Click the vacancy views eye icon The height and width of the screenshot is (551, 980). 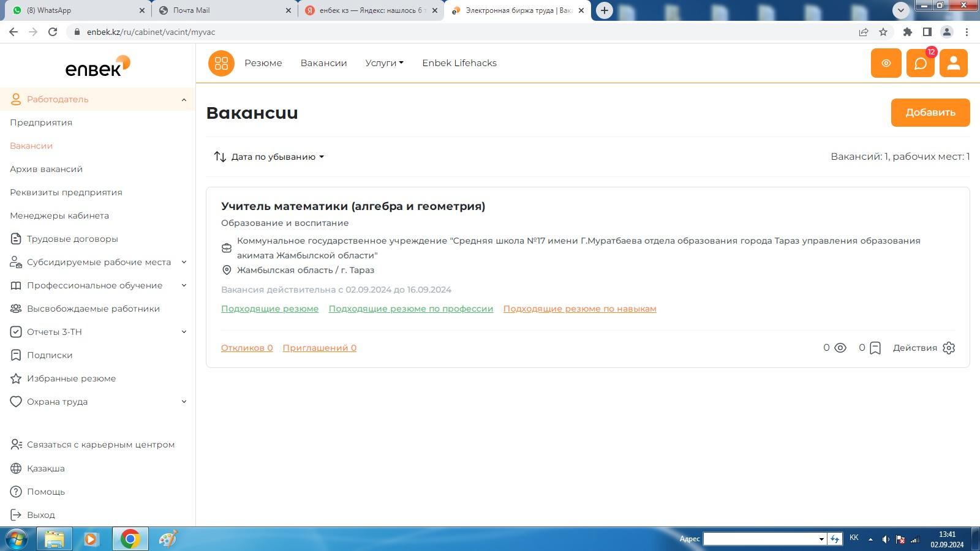[x=840, y=348]
